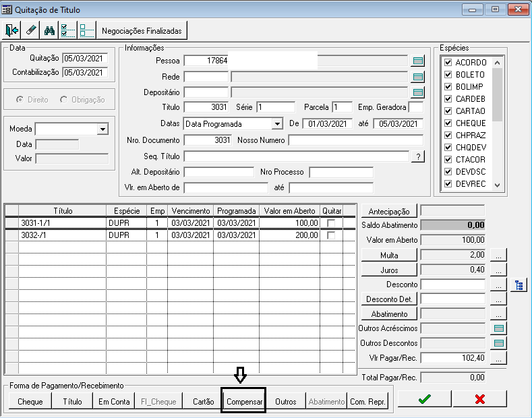This screenshot has width=532, height=418.
Task: Click the Com. Repr. button
Action: pos(367,401)
